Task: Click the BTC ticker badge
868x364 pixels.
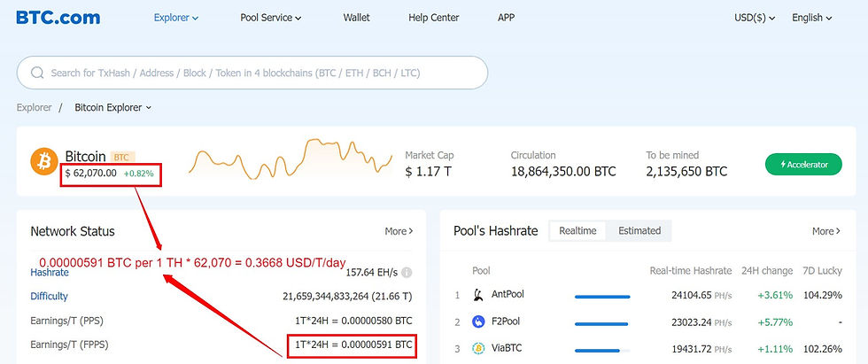Action: point(122,157)
